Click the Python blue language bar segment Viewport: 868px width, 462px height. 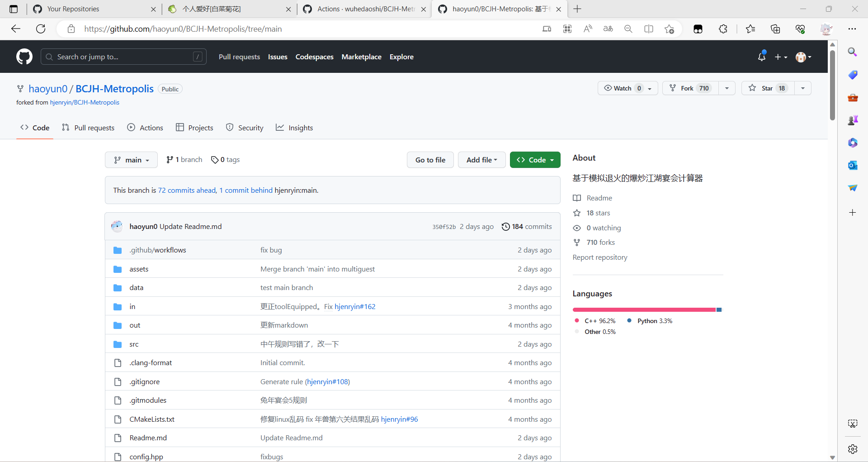click(719, 310)
